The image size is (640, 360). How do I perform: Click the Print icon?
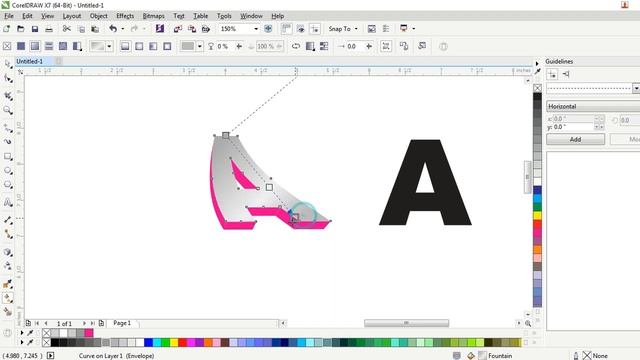pyautogui.click(x=49, y=29)
